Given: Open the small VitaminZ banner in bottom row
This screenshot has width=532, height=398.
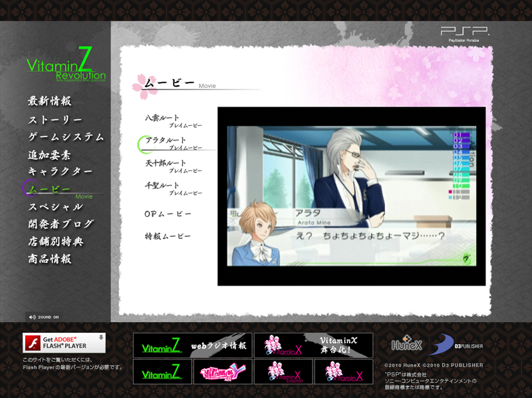Looking at the screenshot, I should click(x=162, y=372).
